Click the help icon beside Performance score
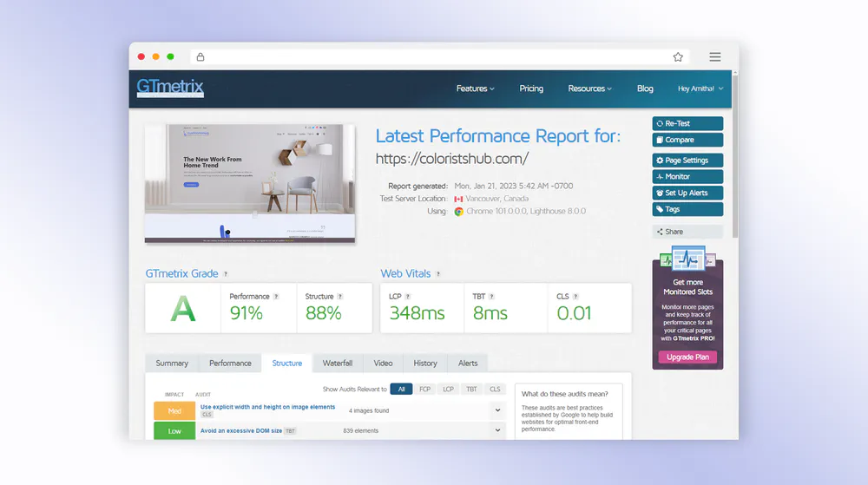Screen dimensions: 868x485 point(276,297)
